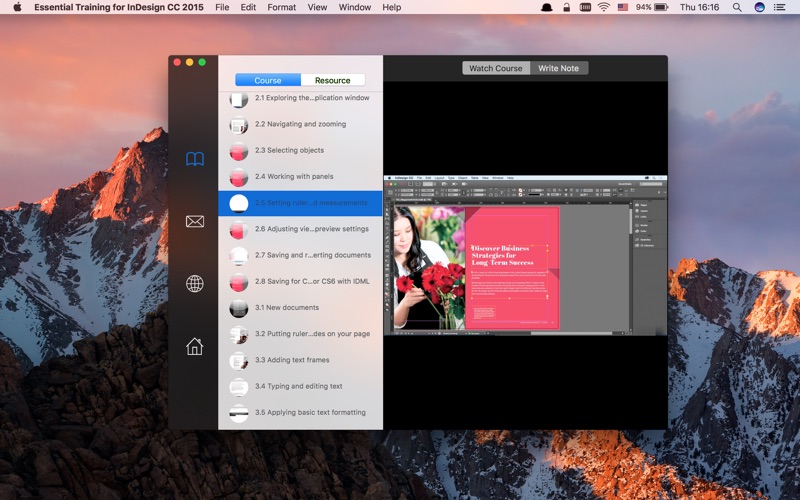The image size is (800, 500).
Task: Click thumbnail icon for 2.4 Working with panels
Action: click(x=238, y=177)
